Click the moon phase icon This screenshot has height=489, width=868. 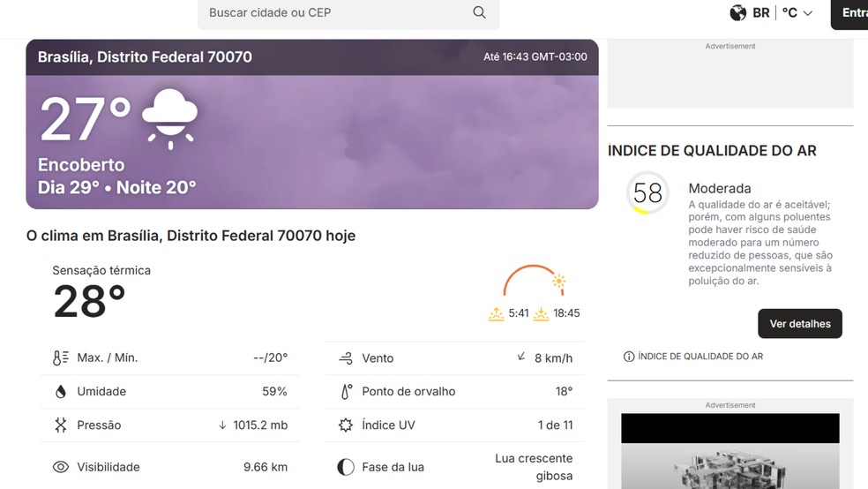(346, 467)
